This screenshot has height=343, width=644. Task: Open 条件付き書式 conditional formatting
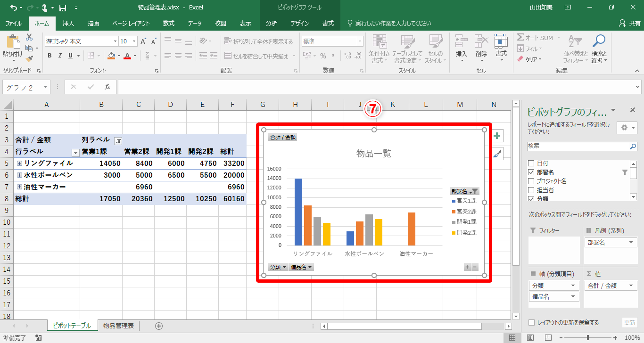(380, 49)
